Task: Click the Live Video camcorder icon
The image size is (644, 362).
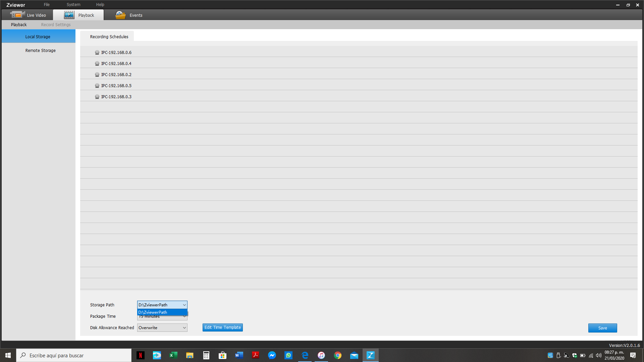Action: coord(17,15)
